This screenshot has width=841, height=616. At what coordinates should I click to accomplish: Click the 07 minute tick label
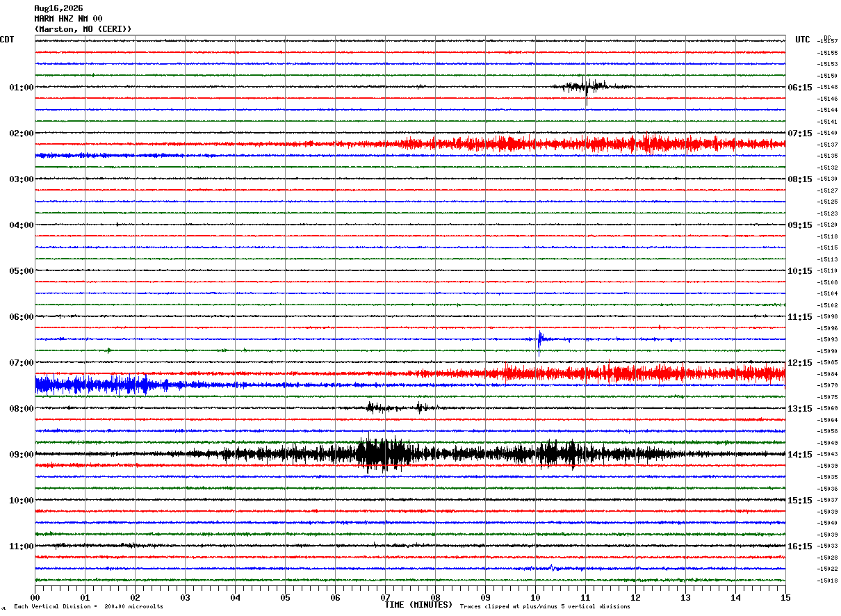coord(385,597)
